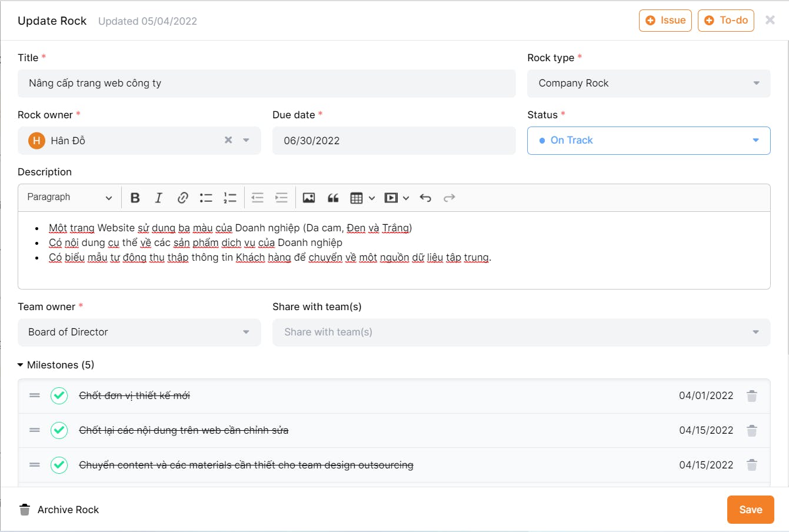Delete the 'Chuyển content' milestone
The image size is (789, 532).
(x=752, y=465)
